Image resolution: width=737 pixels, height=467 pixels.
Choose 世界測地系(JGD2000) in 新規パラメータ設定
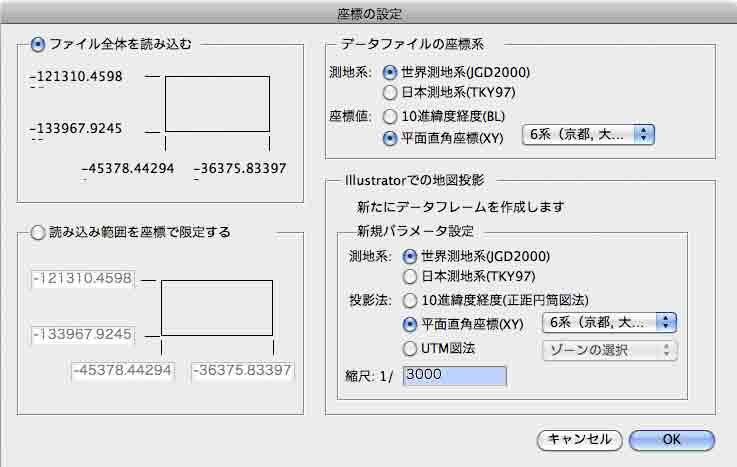coord(410,257)
